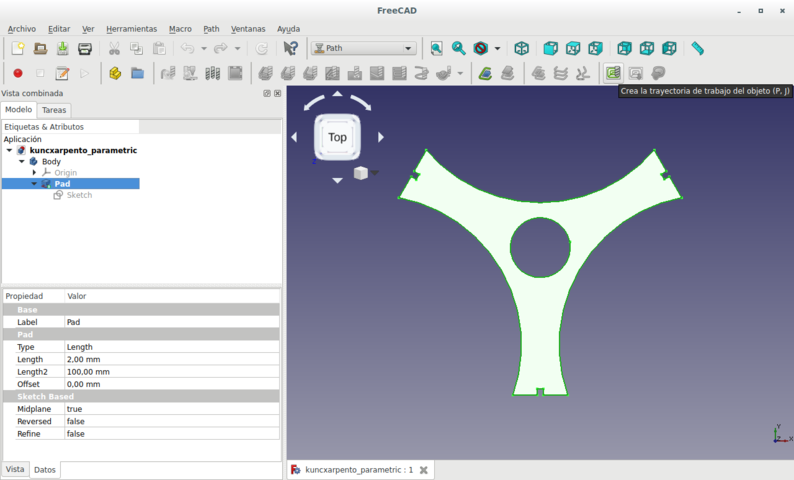Screen dimensions: 794x480
Task: Rotate the view right with the navigation cube arrow
Action: 381,137
